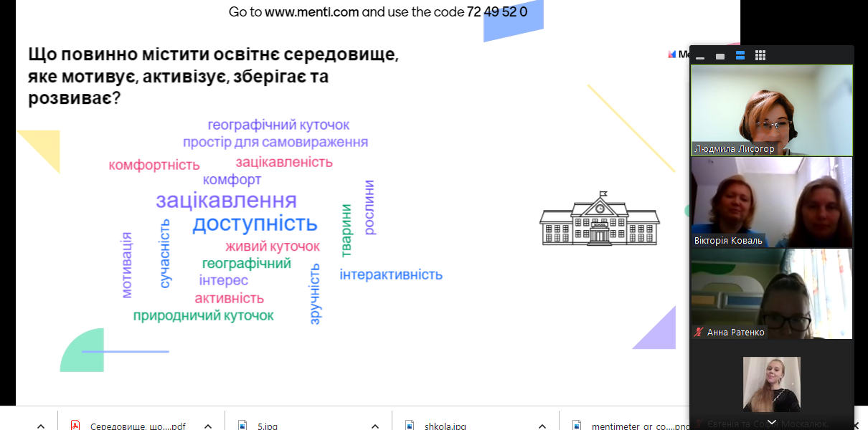Click the PDF file icon in downloads bar
The width and height of the screenshot is (868, 430).
pos(75,426)
